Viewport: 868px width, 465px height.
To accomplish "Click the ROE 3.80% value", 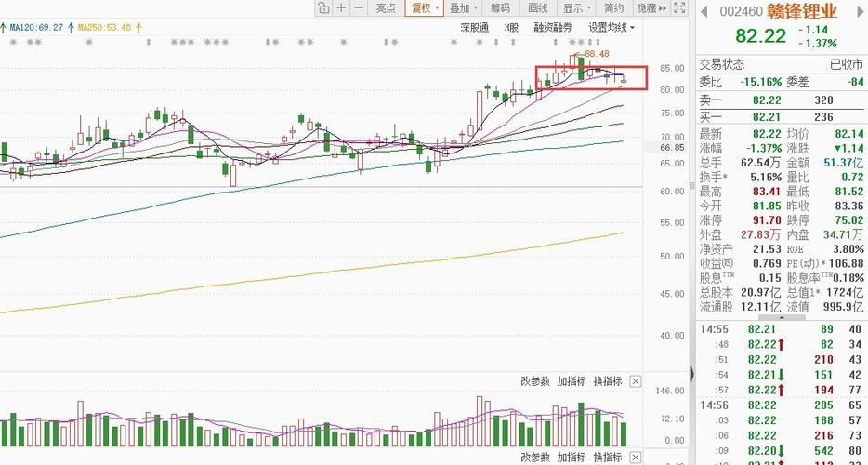I will click(848, 249).
